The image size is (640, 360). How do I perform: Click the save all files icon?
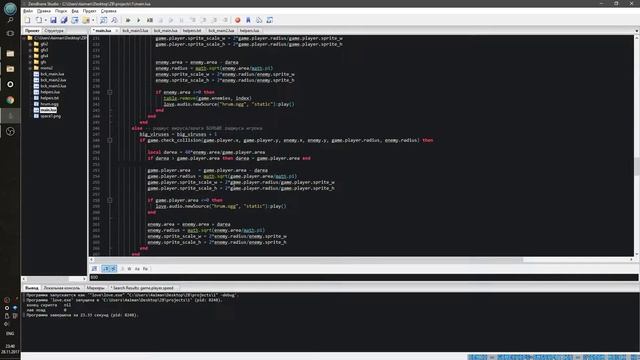[x=64, y=20]
